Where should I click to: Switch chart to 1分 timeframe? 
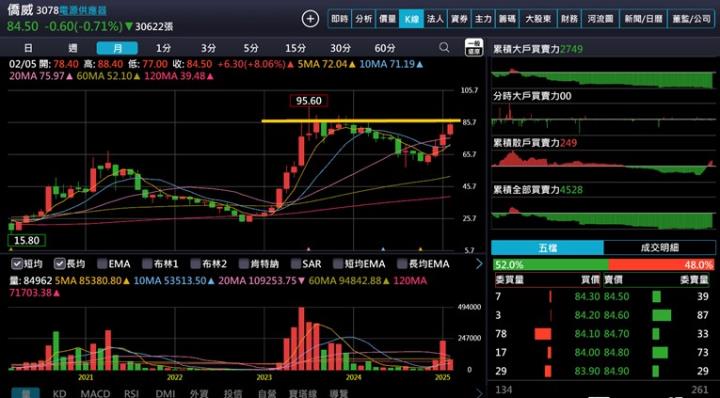click(x=163, y=48)
